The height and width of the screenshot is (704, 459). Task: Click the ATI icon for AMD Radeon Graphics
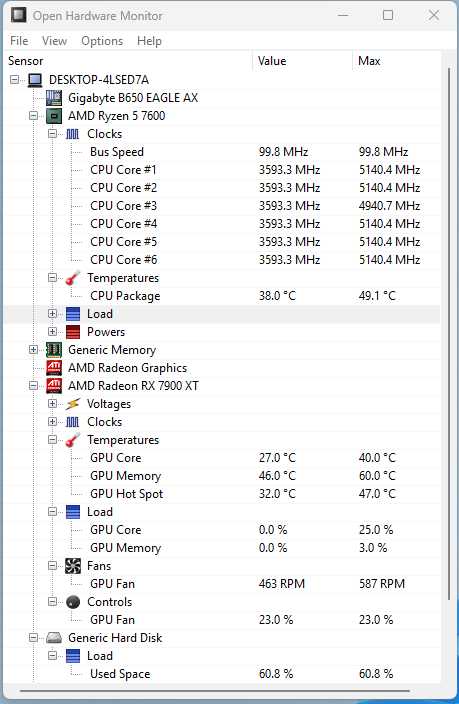pos(54,368)
